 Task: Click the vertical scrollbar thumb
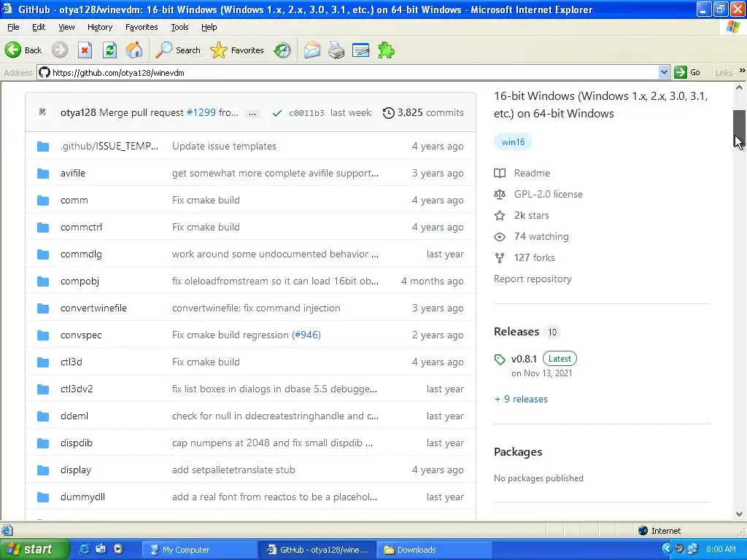click(739, 128)
